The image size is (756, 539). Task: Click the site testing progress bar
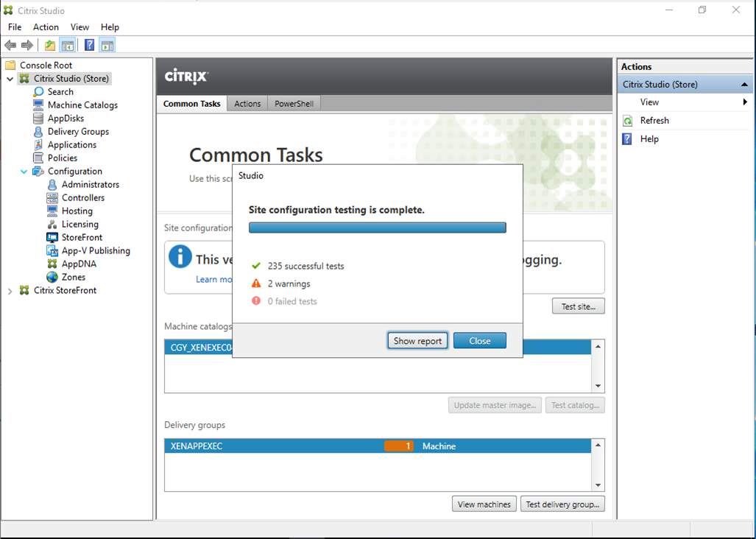pyautogui.click(x=378, y=228)
